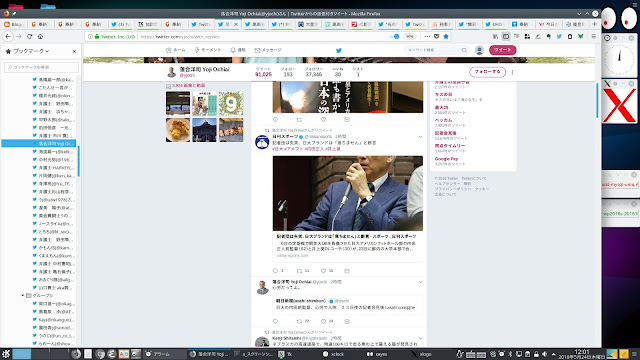Like the Asahi Shimbun quote tweet
This screenshot has width=640, height=360.
click(323, 321)
